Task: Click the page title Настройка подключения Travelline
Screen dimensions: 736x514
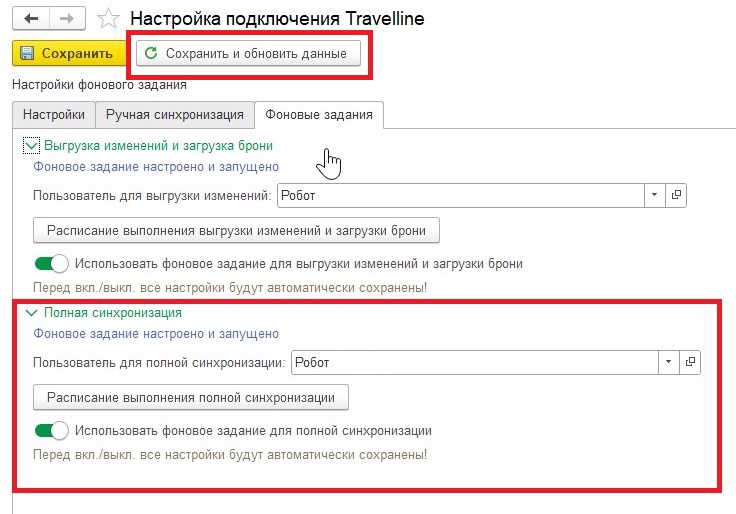Action: click(277, 19)
